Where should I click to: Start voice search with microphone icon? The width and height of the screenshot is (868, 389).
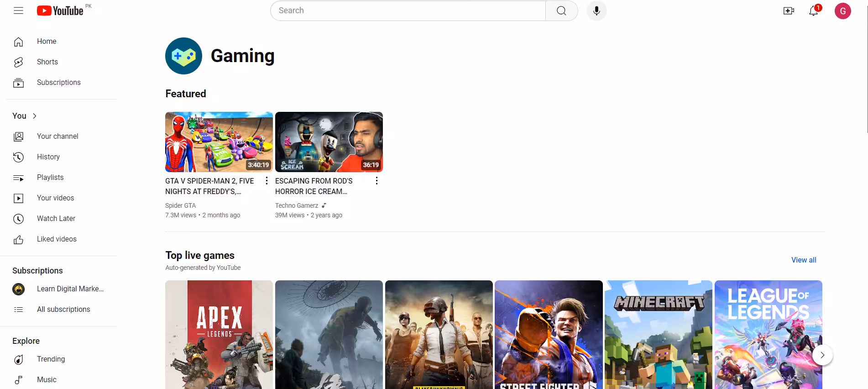point(596,11)
